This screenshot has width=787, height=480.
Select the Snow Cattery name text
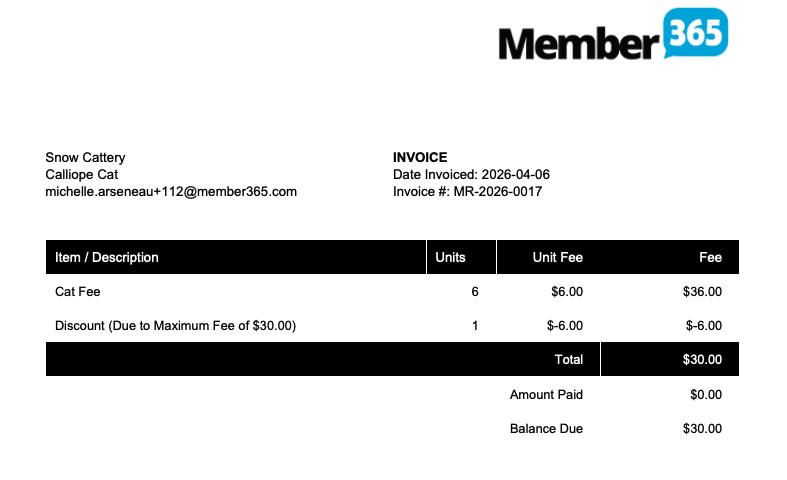click(85, 157)
